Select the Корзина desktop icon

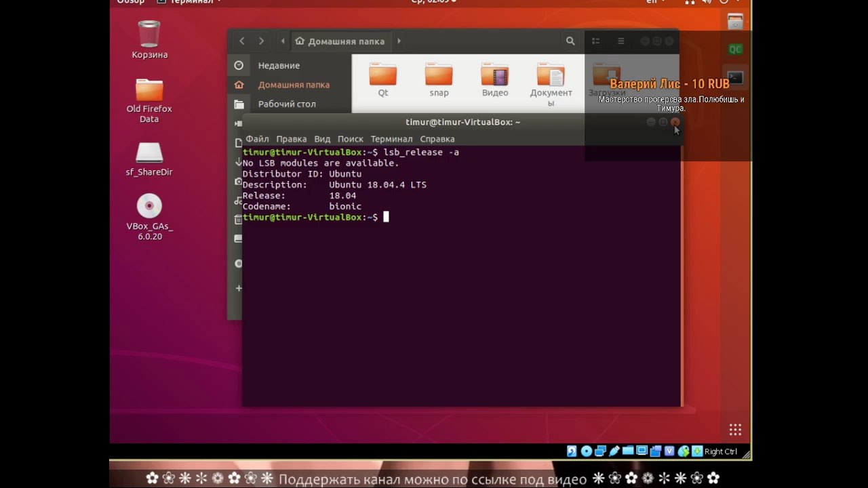click(x=149, y=39)
